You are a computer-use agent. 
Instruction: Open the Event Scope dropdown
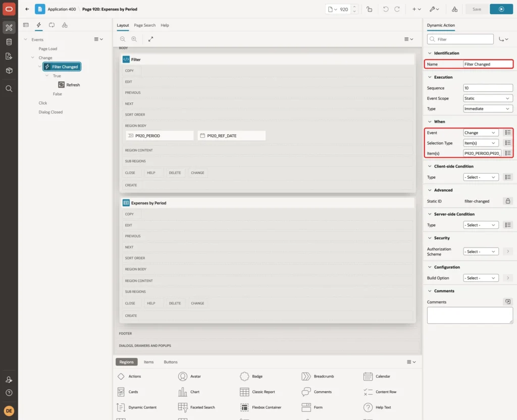(x=488, y=98)
